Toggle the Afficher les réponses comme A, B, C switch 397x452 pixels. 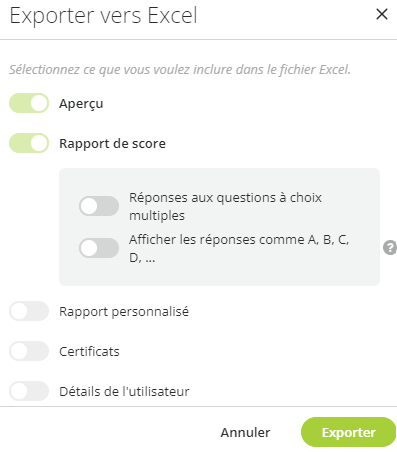(x=99, y=248)
